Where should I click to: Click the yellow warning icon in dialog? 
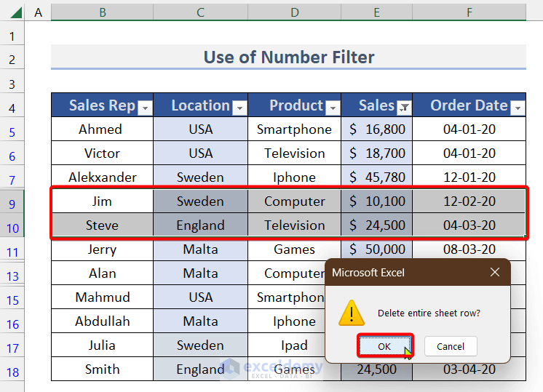click(352, 313)
